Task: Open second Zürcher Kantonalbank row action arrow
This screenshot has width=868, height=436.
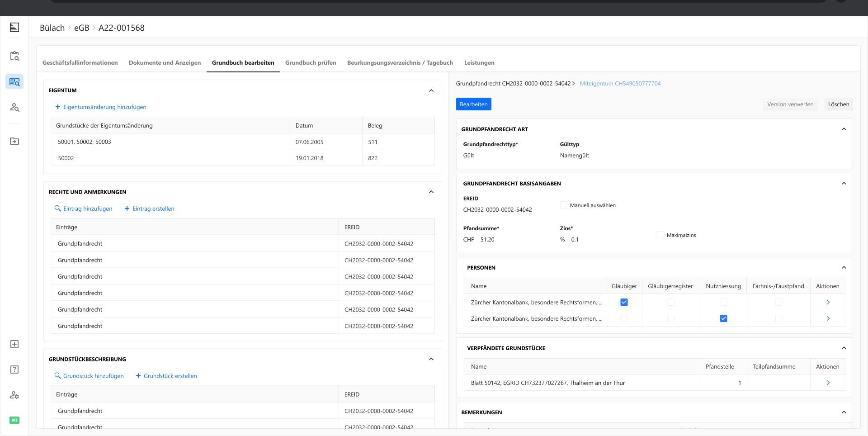Action: 828,318
